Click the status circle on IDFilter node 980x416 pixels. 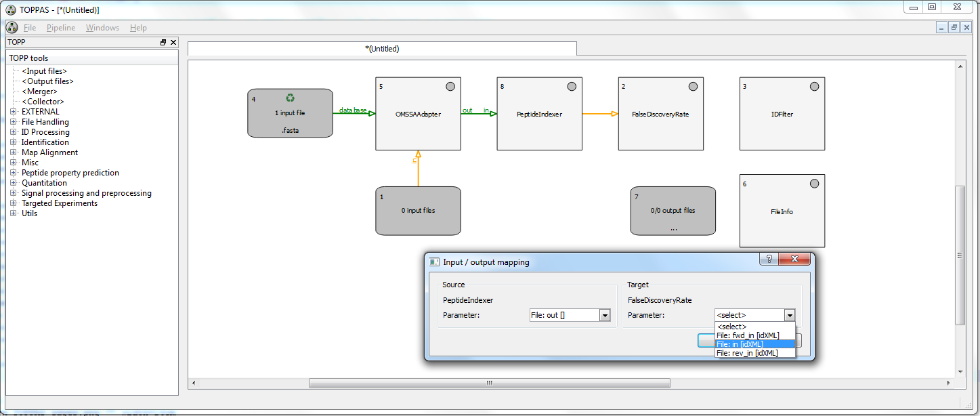[814, 87]
